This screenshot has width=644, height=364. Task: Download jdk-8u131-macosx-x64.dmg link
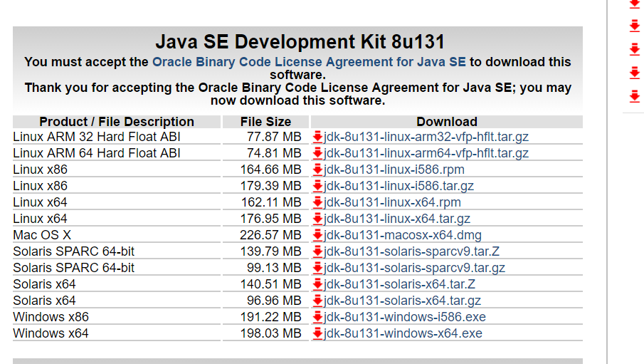click(x=403, y=235)
